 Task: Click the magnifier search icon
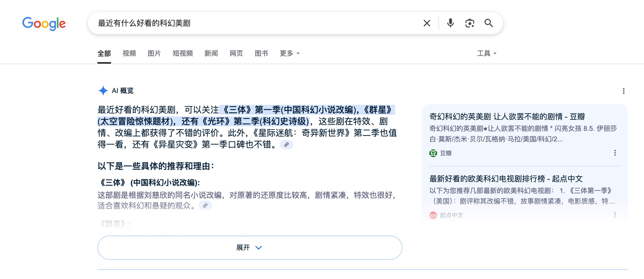[x=488, y=23]
